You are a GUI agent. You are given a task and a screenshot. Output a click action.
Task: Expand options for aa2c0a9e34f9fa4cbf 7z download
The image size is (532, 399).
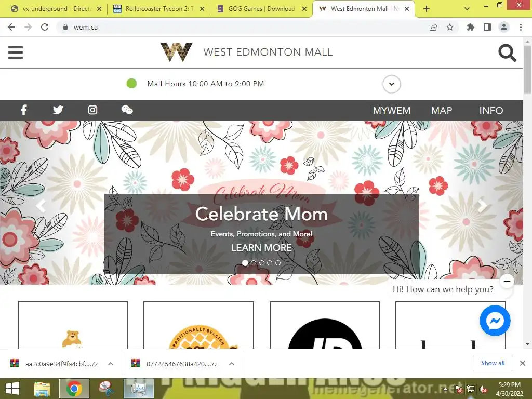click(x=111, y=364)
